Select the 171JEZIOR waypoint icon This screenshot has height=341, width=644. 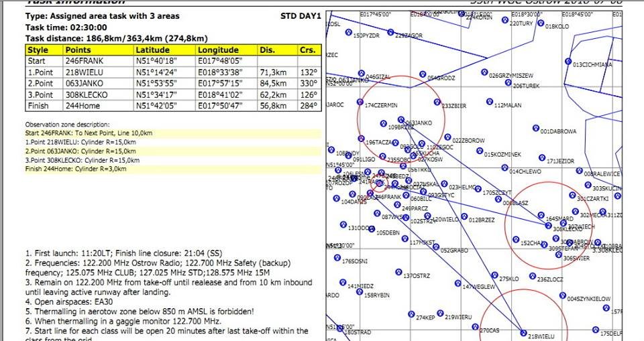coord(542,159)
